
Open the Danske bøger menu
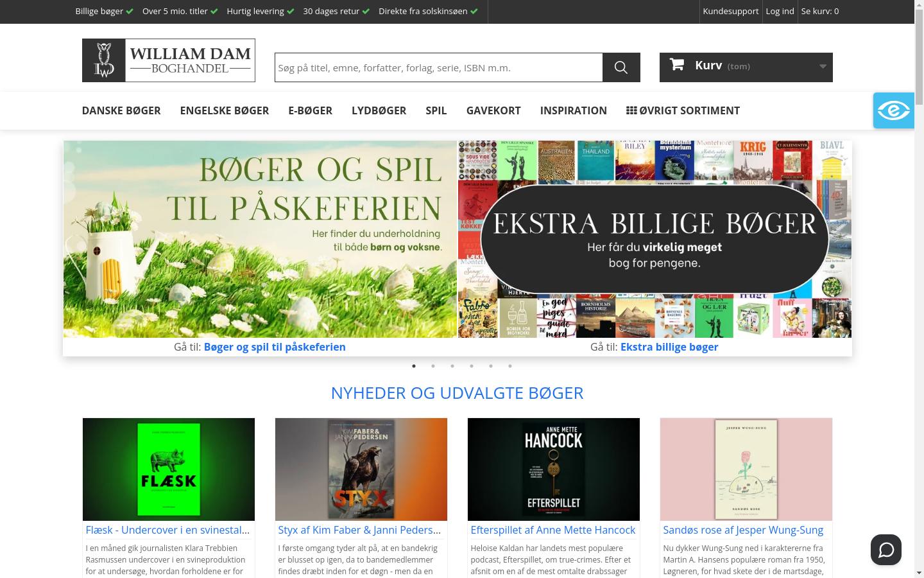[121, 110]
